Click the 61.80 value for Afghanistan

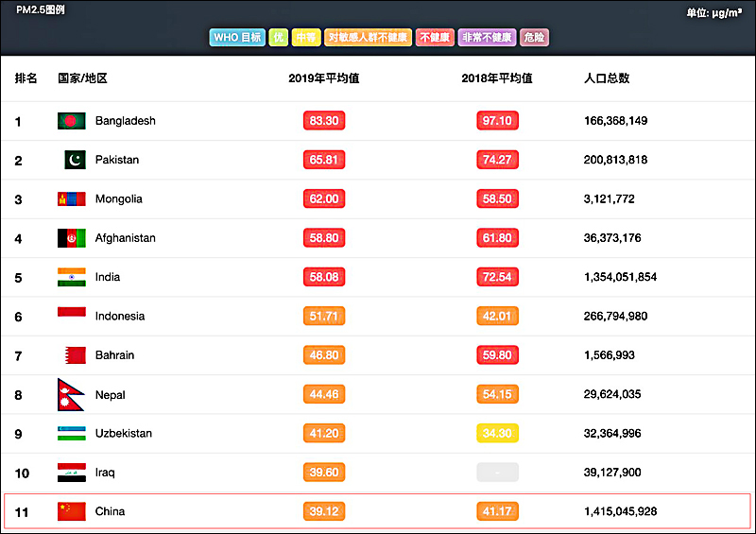tap(498, 238)
